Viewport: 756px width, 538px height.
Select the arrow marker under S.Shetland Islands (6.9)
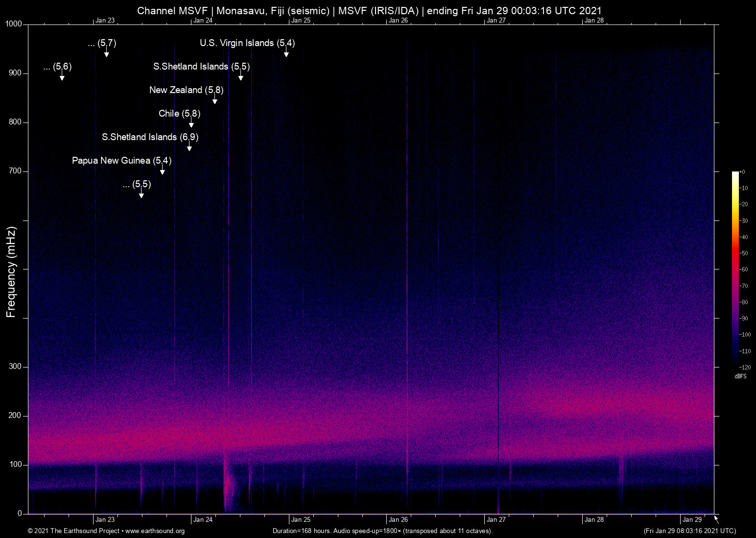click(189, 147)
